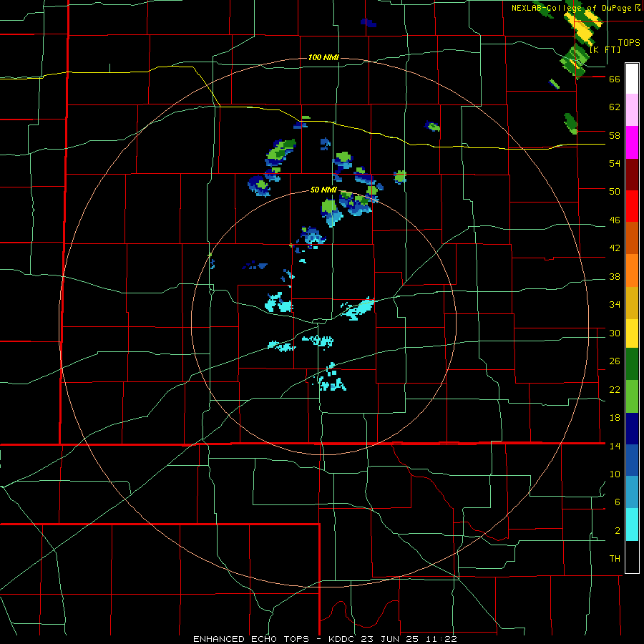The width and height of the screenshot is (644, 644).
Task: Click the 'NEXLAB-College of DuPage' credit text
Action: pyautogui.click(x=572, y=8)
